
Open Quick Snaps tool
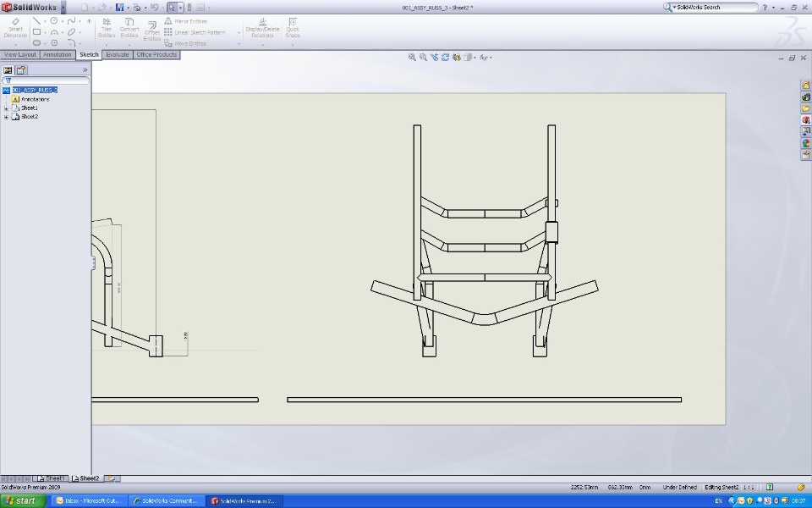pyautogui.click(x=293, y=28)
